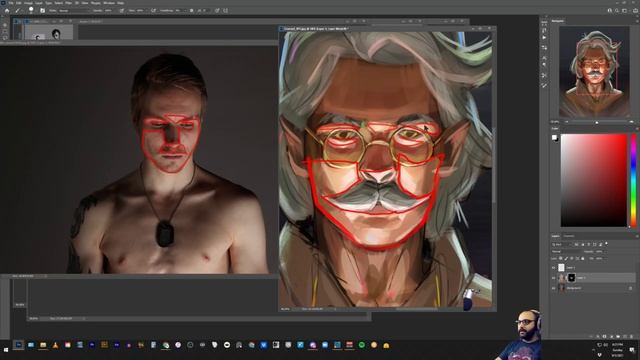Click Background layer lock icon
The image size is (640, 360).
pyautogui.click(x=630, y=288)
